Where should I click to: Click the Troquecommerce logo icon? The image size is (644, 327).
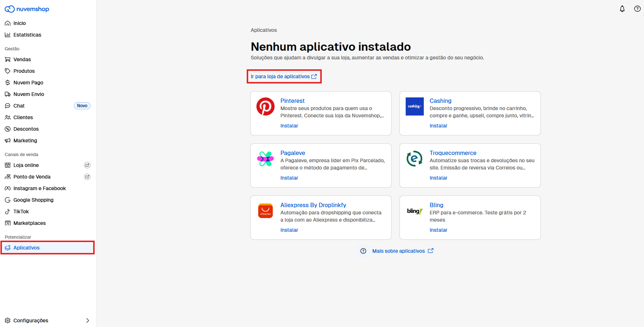point(415,159)
